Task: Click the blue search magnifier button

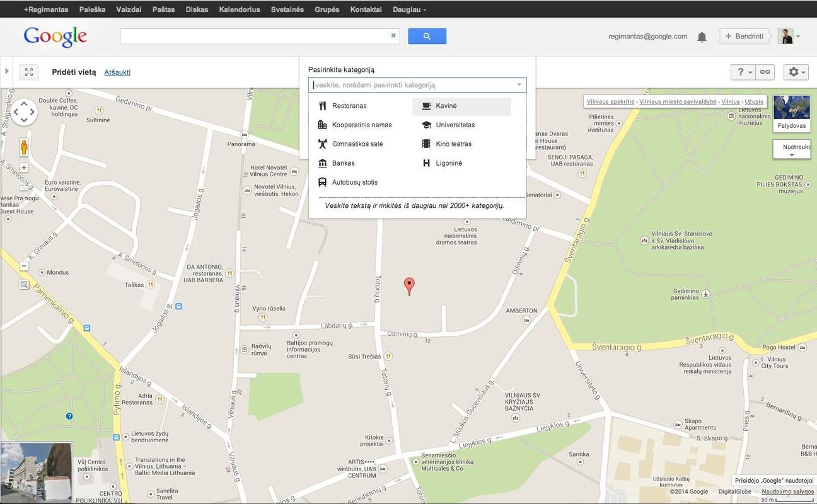Action: click(x=427, y=37)
